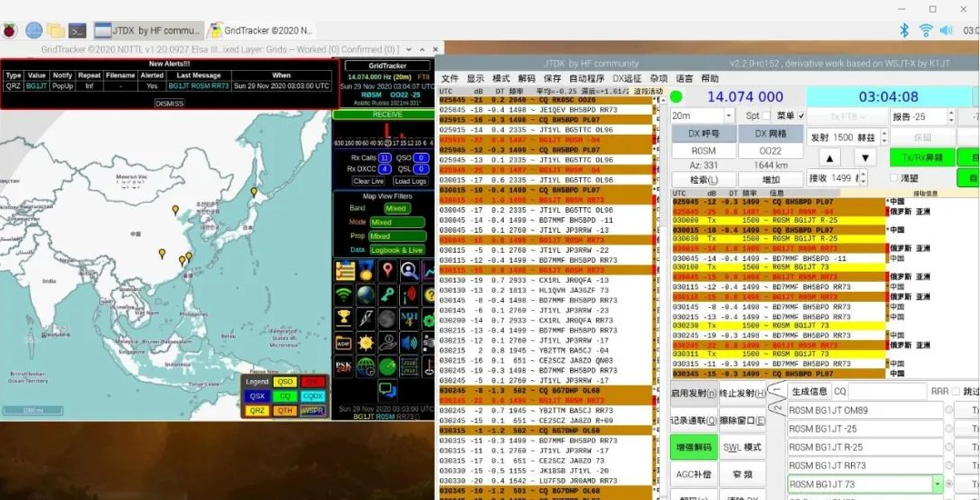The height and width of the screenshot is (500, 980).
Task: Click the hand-with-coin donate icon
Action: (x=387, y=343)
